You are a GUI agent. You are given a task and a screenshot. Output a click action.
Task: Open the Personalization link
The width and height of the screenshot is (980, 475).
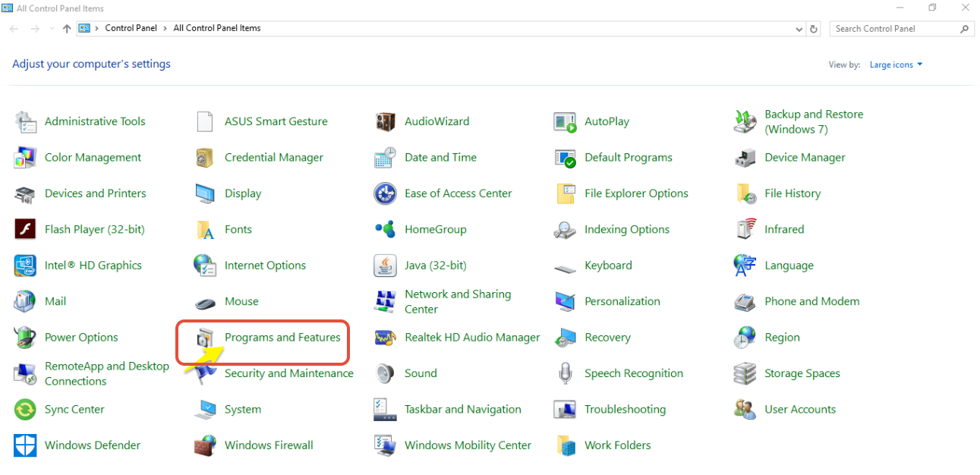[622, 301]
